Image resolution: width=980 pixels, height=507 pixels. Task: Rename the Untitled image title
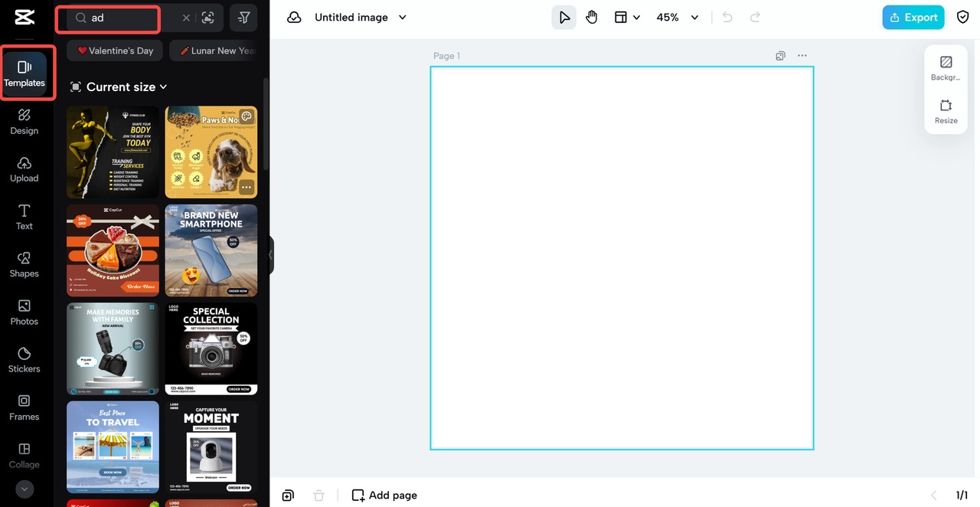click(351, 18)
